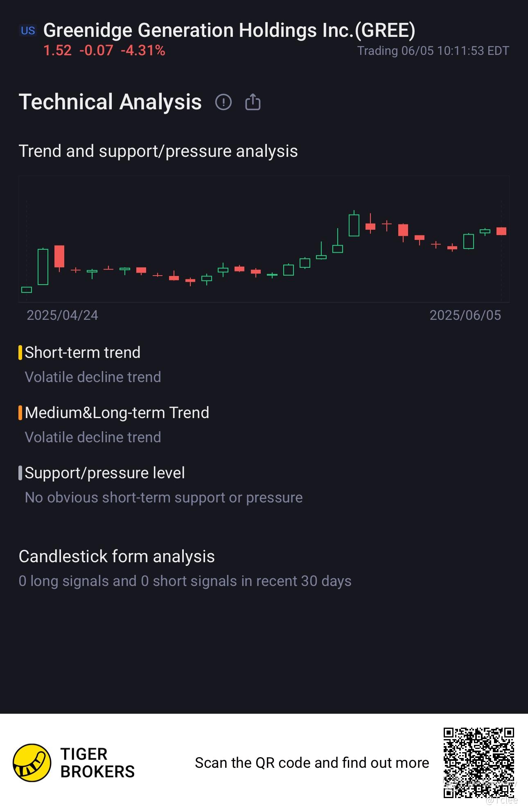Image resolution: width=528 pixels, height=812 pixels.
Task: Select the Short-term trend heading
Action: (x=83, y=353)
